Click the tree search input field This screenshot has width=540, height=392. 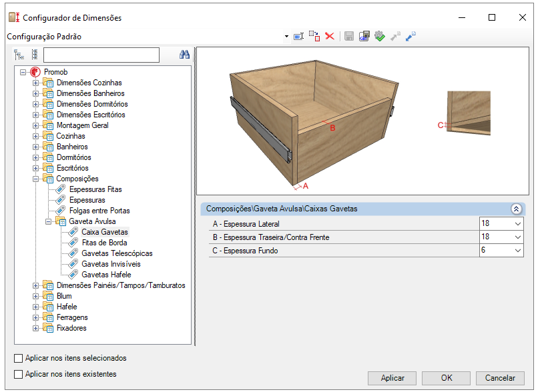(101, 55)
